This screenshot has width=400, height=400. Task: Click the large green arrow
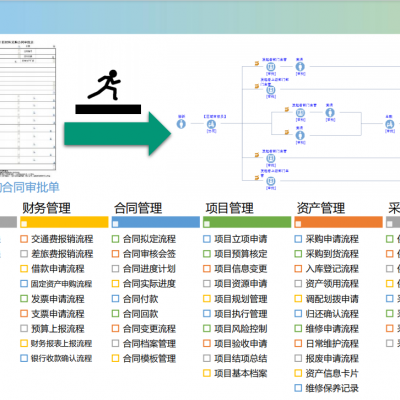pos(118,134)
